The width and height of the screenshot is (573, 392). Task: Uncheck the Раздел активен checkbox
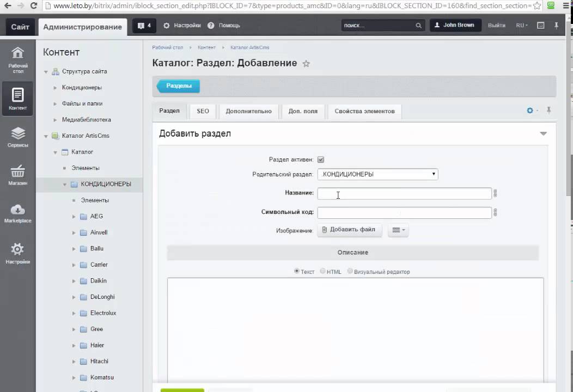coord(321,160)
